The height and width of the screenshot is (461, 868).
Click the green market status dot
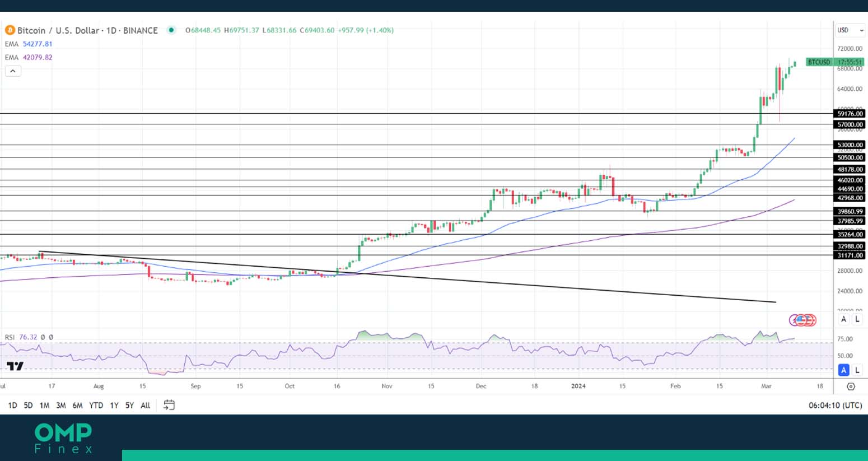pos(171,30)
